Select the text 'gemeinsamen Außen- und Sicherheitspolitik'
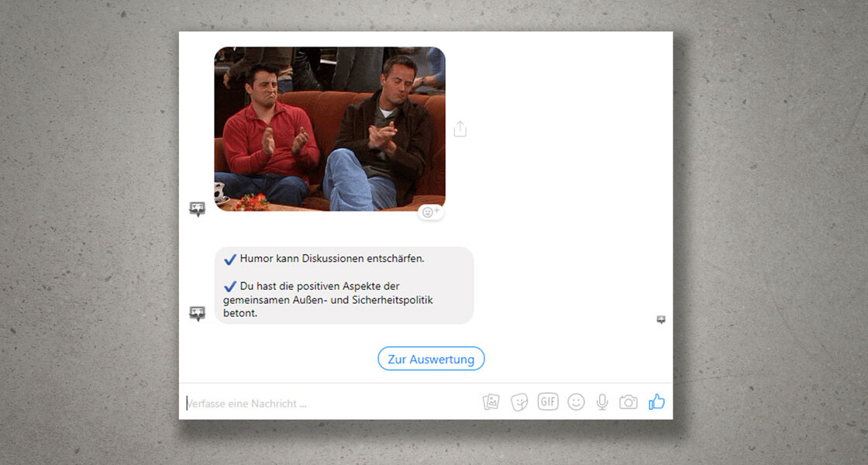868x465 pixels. (329, 300)
